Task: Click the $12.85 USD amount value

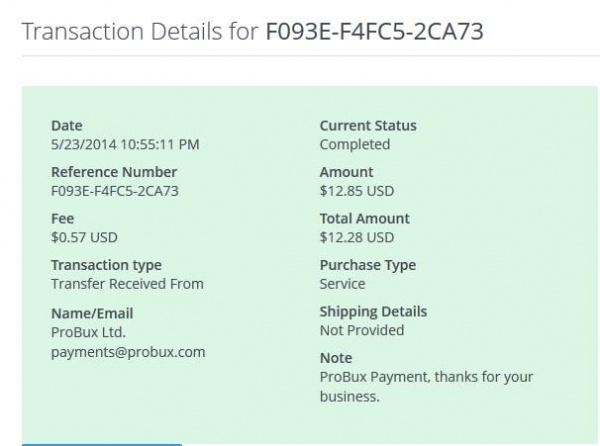Action: point(356,191)
